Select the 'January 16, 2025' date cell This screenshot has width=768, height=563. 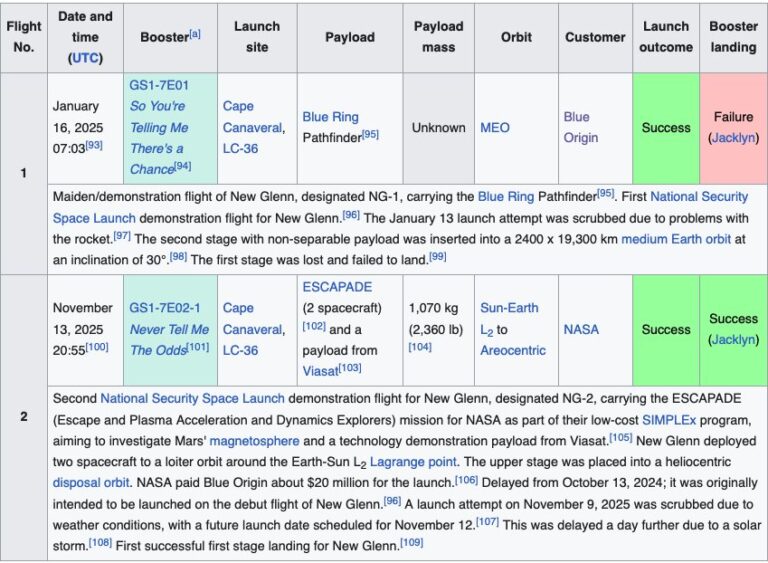pos(85,128)
